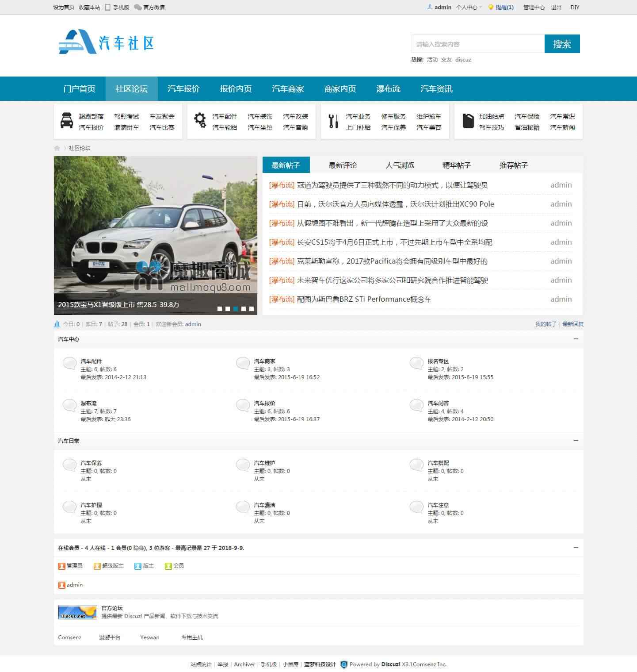The height and width of the screenshot is (672, 637).
Task: Collapse the 汽车中心 section
Action: pyautogui.click(x=576, y=339)
